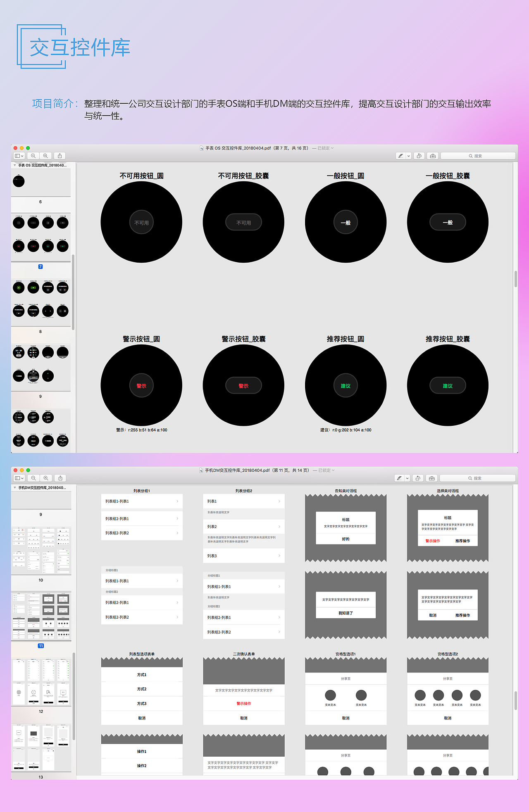The image size is (529, 812).
Task: Select page 10 thumbnail in 手机DM sidebar
Action: pyautogui.click(x=41, y=550)
